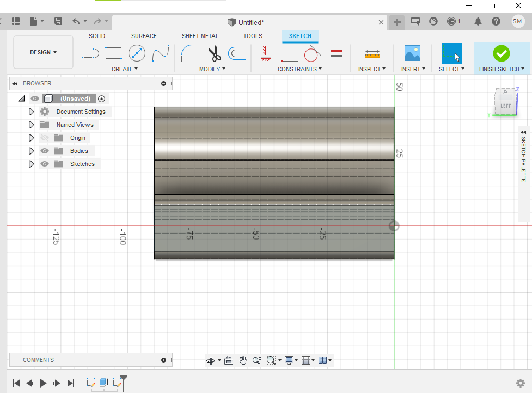Open the INSERT dropdown menu
532x393 pixels.
point(413,69)
